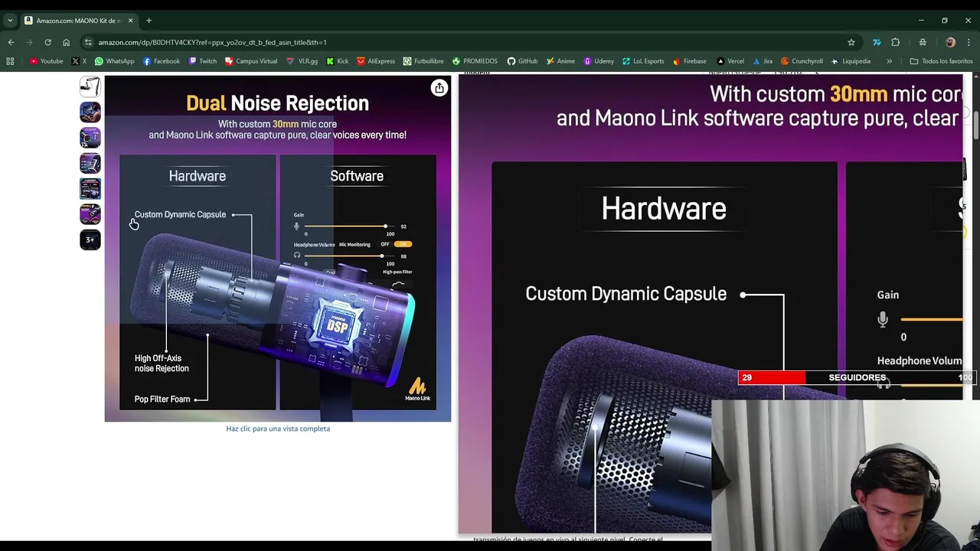
Task: Open the Chrome three-dot menu
Action: [x=969, y=42]
